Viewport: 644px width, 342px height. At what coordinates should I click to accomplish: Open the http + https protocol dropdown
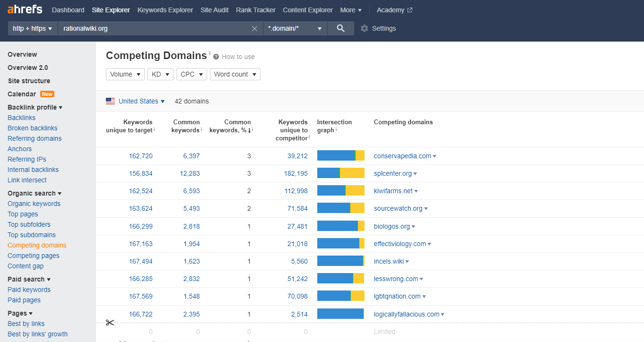coord(33,28)
